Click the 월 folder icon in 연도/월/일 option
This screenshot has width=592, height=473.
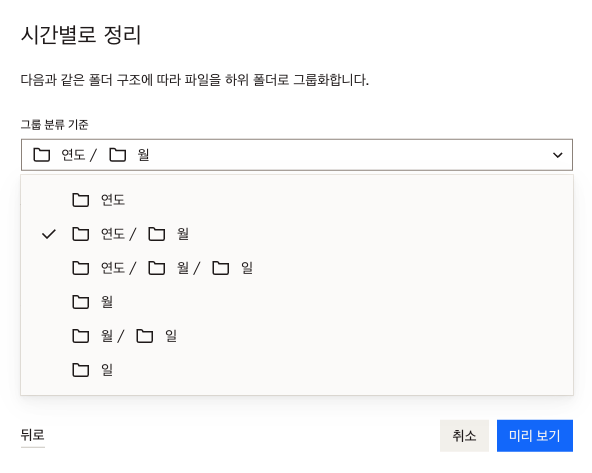click(157, 268)
